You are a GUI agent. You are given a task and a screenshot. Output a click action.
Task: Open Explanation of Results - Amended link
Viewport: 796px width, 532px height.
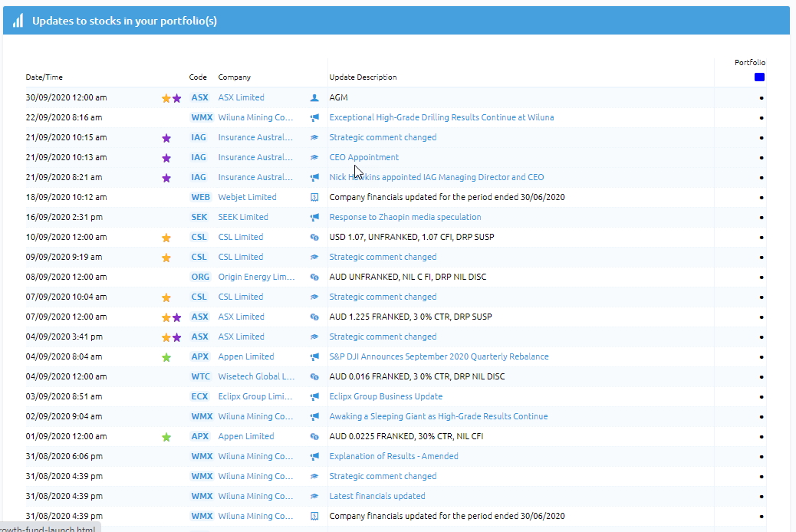coord(394,456)
